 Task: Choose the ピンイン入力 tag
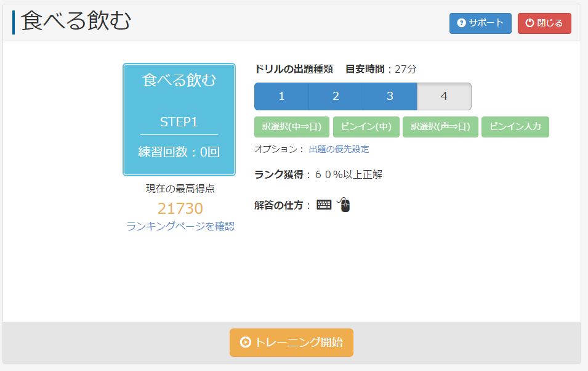tap(515, 127)
